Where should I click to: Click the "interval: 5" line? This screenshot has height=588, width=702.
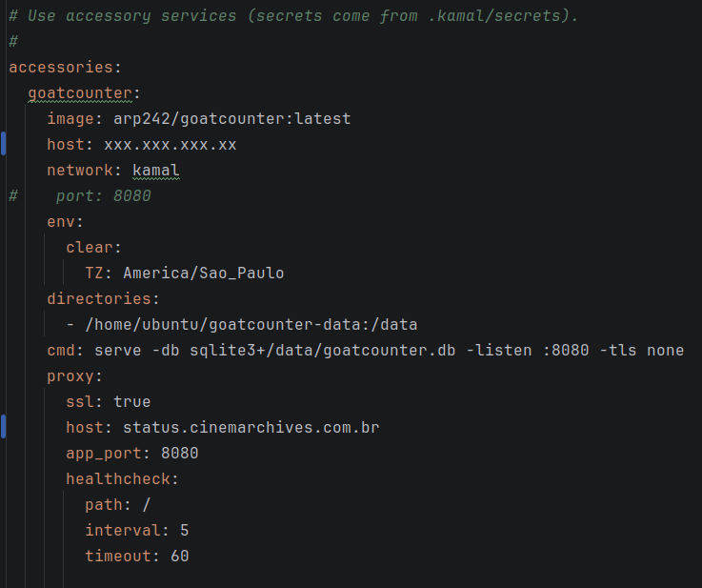tap(137, 530)
